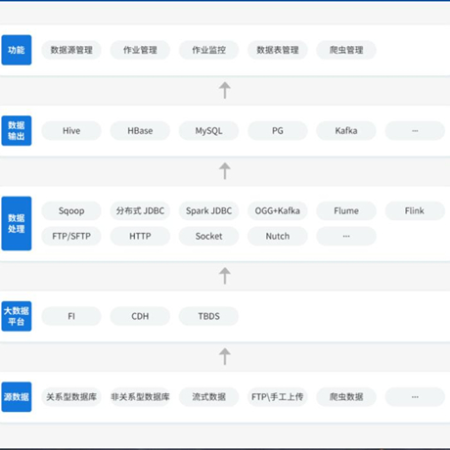
Task: Click the 数据处理 blue label block
Action: tap(16, 223)
